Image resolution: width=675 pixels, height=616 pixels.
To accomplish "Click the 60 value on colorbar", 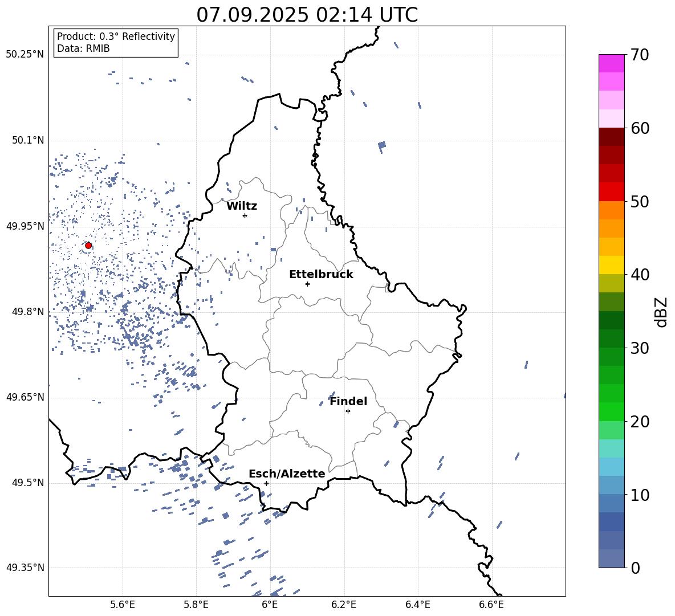I will pos(640,128).
